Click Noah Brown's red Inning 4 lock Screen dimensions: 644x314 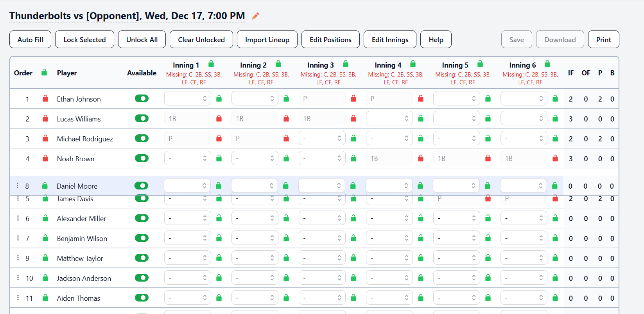[x=421, y=158]
